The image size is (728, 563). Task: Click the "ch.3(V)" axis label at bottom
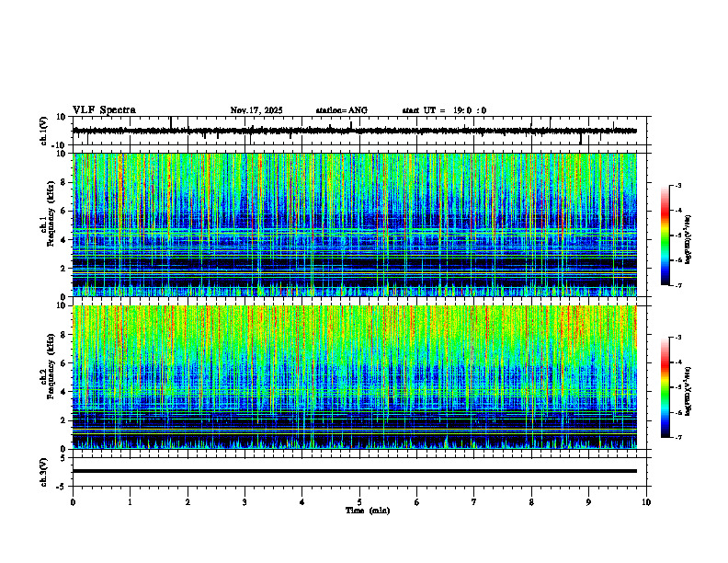pyautogui.click(x=44, y=472)
